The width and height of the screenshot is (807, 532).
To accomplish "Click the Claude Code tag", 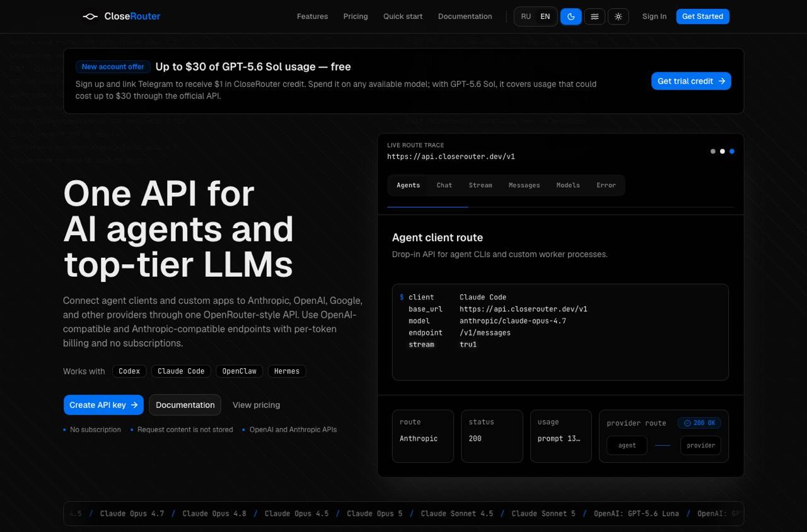I will (x=181, y=371).
